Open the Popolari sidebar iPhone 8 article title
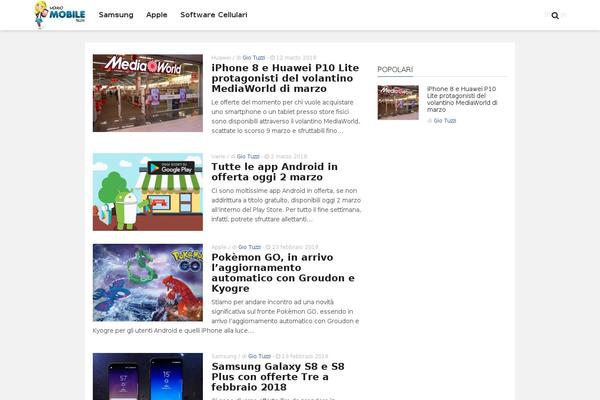The height and width of the screenshot is (400, 600). pyautogui.click(x=462, y=99)
